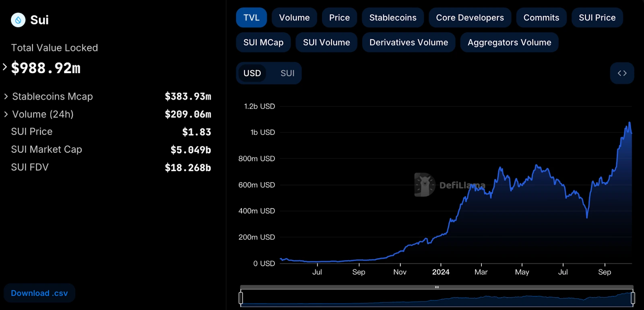This screenshot has width=644, height=310.
Task: Click the $5.049b market cap value
Action: click(191, 150)
